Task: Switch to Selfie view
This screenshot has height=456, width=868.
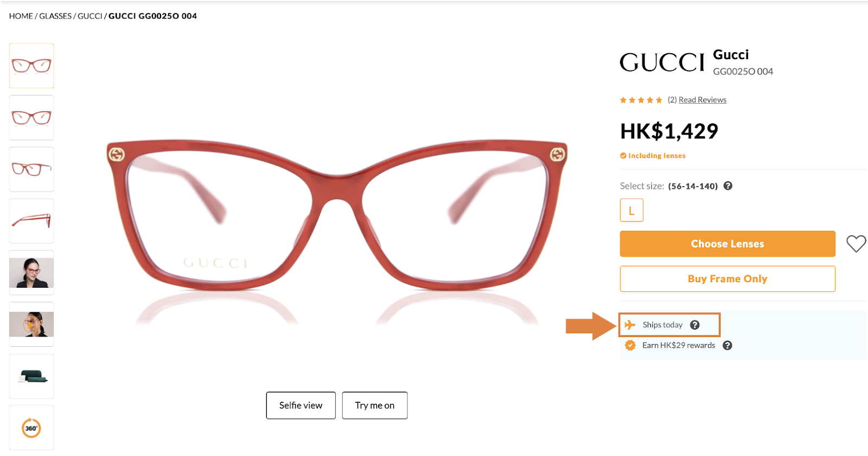Action: pyautogui.click(x=301, y=406)
